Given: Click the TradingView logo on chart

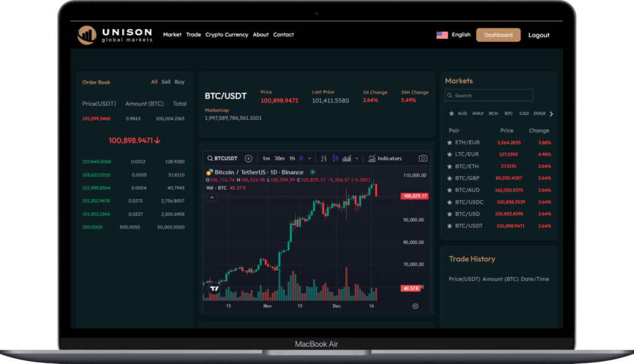Looking at the screenshot, I should 214,288.
